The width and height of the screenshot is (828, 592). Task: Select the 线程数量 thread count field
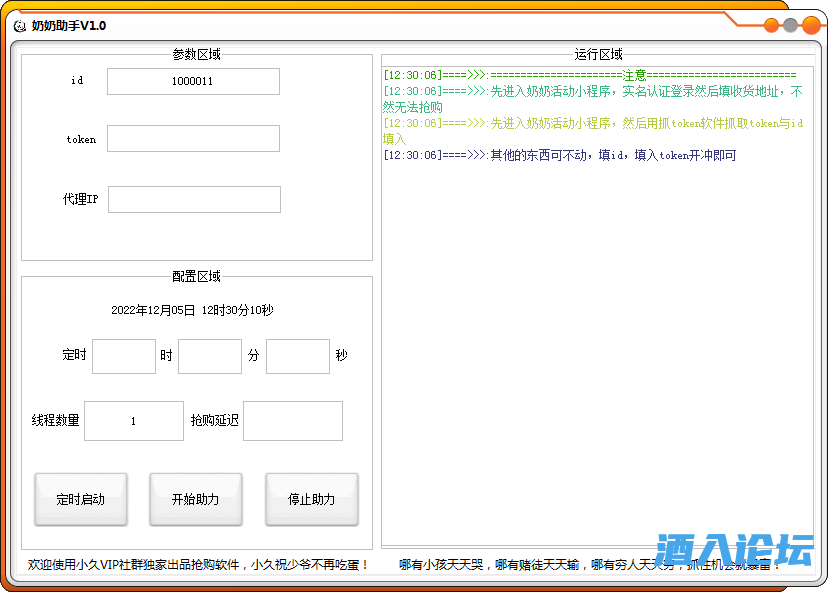134,421
